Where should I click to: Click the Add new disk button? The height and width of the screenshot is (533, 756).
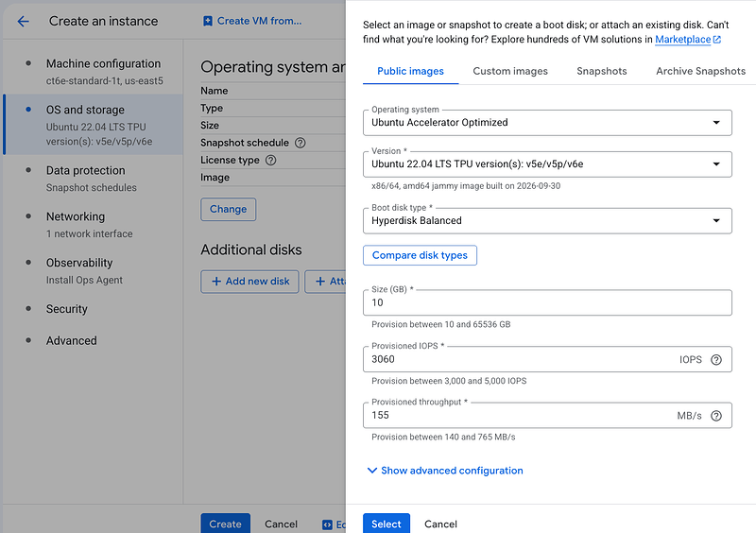(x=249, y=282)
